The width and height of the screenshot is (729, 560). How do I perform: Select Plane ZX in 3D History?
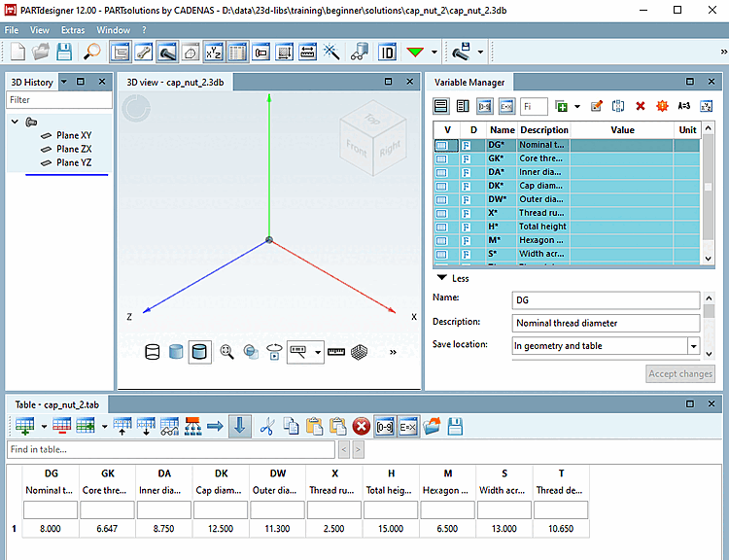tap(74, 149)
